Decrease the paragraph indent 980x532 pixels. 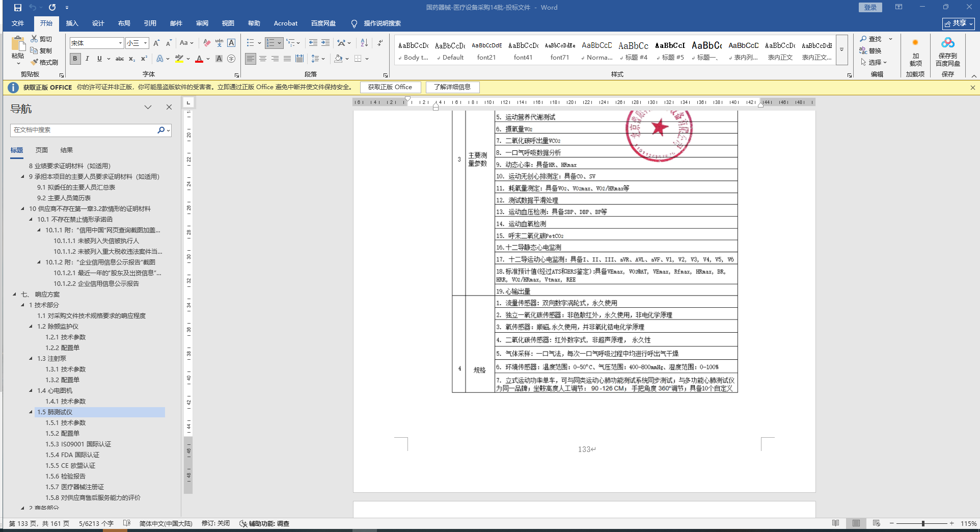click(x=313, y=43)
